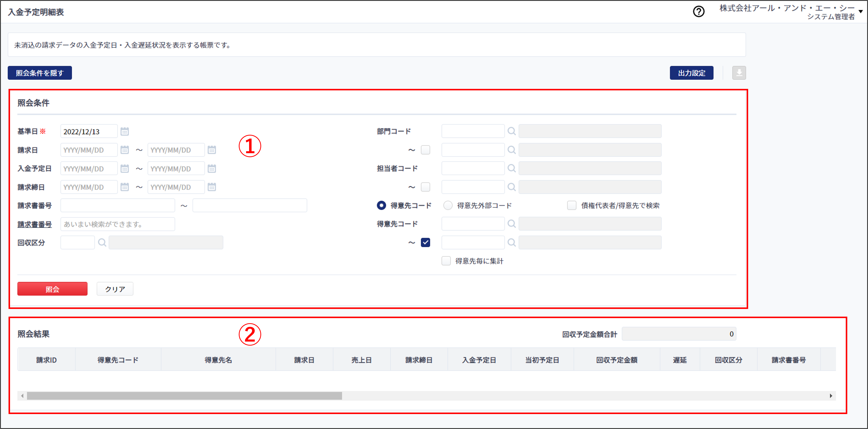This screenshot has height=429, width=868.
Task: Open calendar for 請求日 end date
Action: [212, 150]
